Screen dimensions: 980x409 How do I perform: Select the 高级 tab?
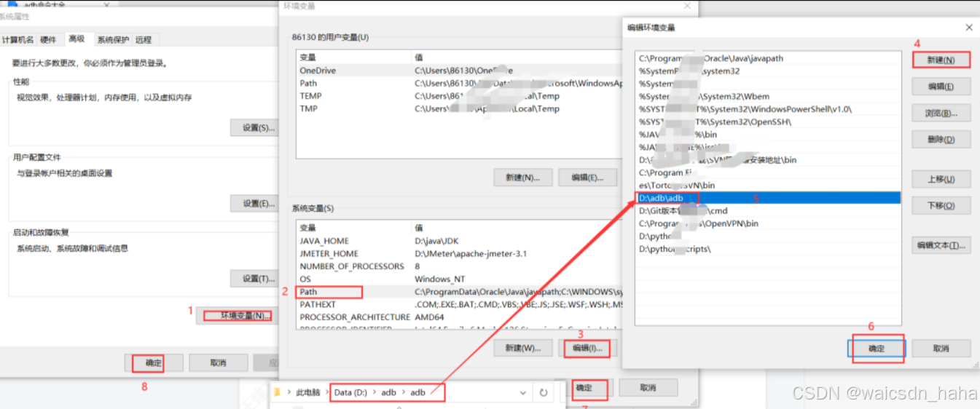pos(77,39)
